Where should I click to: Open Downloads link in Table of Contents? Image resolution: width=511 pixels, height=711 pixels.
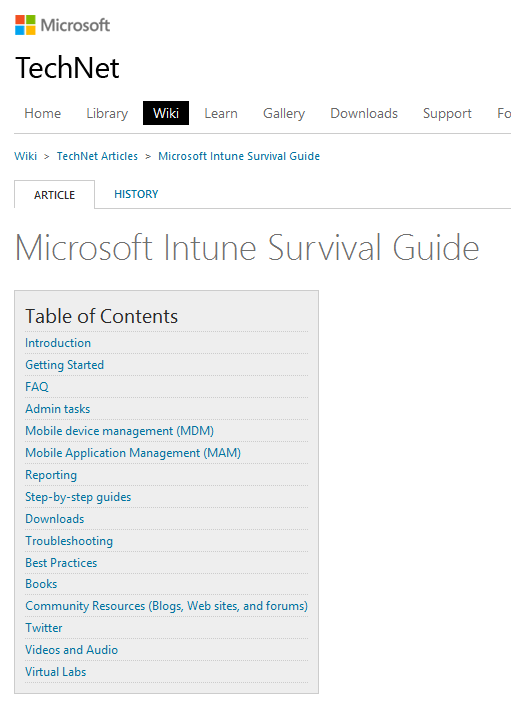point(55,519)
